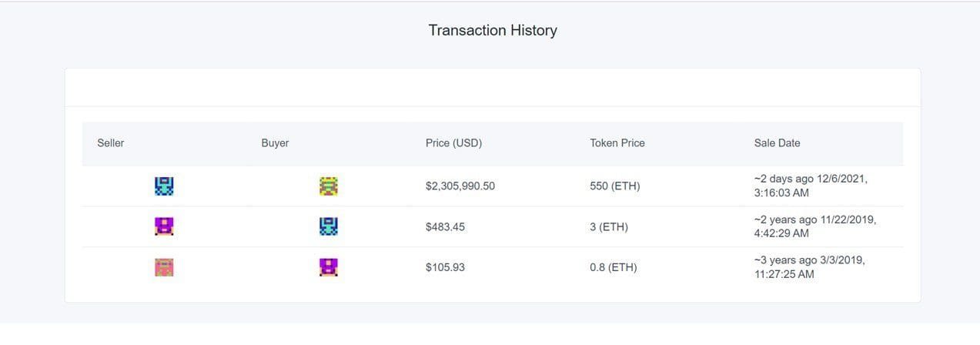Image resolution: width=980 pixels, height=345 pixels.
Task: Select buyer avatar in the $105.93 sale row
Action: point(329,267)
